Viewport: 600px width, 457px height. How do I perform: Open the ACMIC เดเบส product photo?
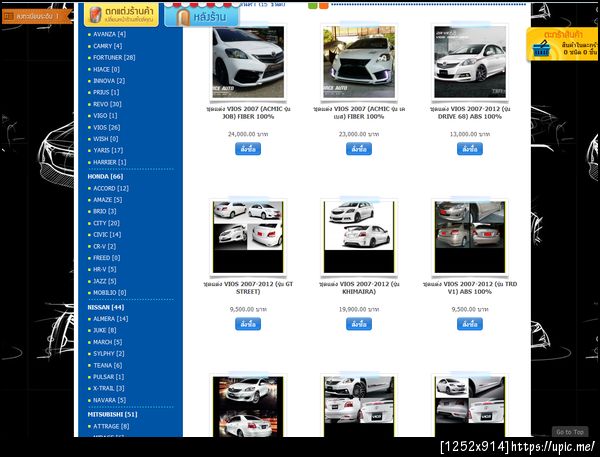click(359, 62)
